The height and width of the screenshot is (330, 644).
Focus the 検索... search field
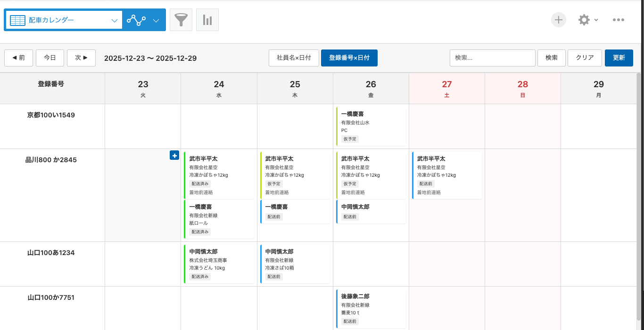493,58
